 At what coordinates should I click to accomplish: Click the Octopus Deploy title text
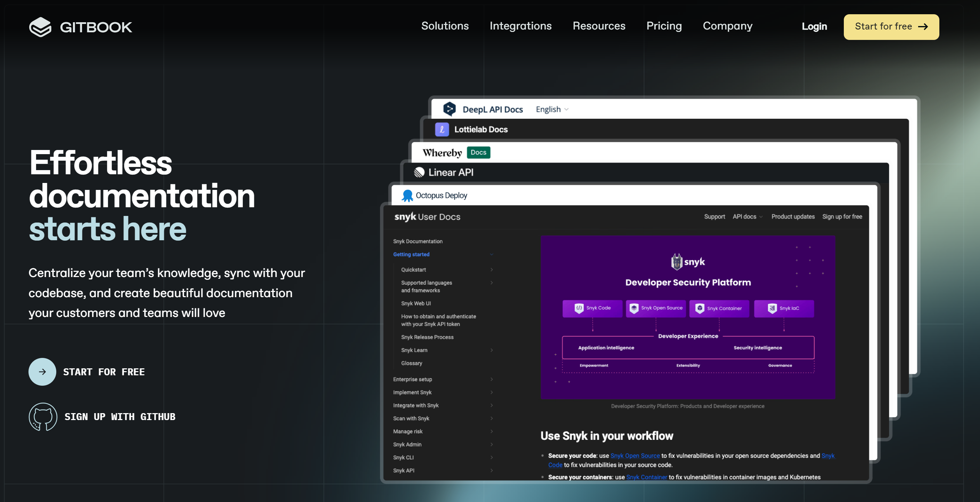pos(441,195)
